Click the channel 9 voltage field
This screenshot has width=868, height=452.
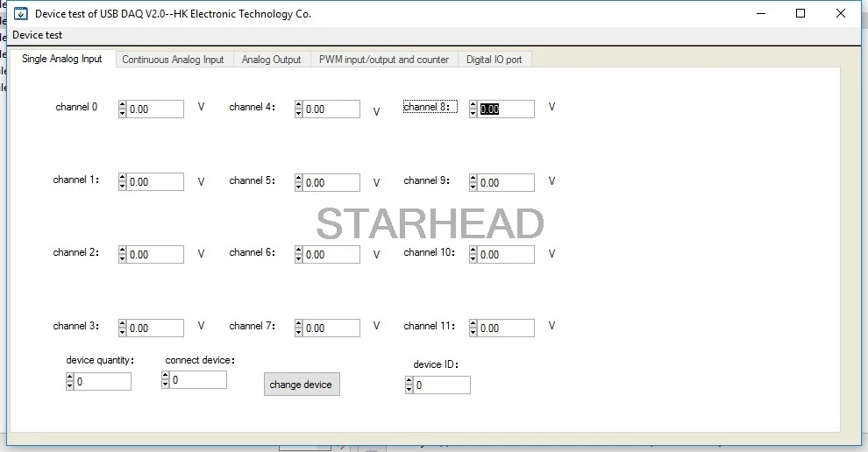click(x=505, y=182)
